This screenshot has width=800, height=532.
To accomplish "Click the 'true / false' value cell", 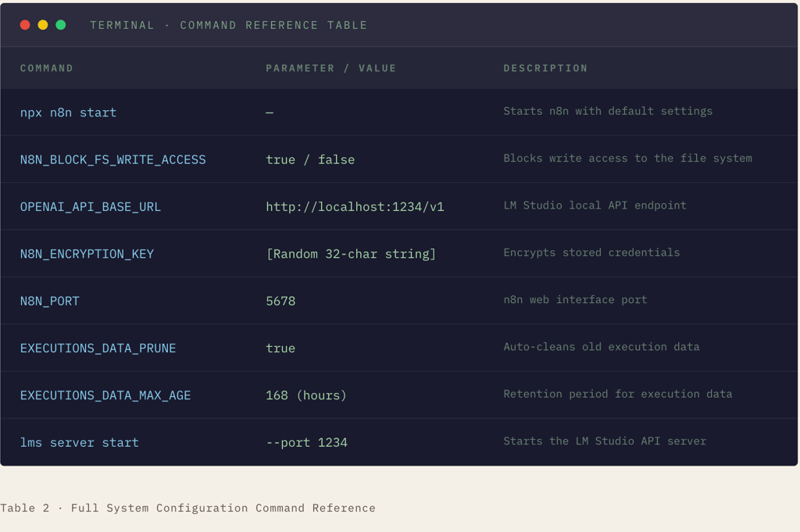I will point(310,159).
